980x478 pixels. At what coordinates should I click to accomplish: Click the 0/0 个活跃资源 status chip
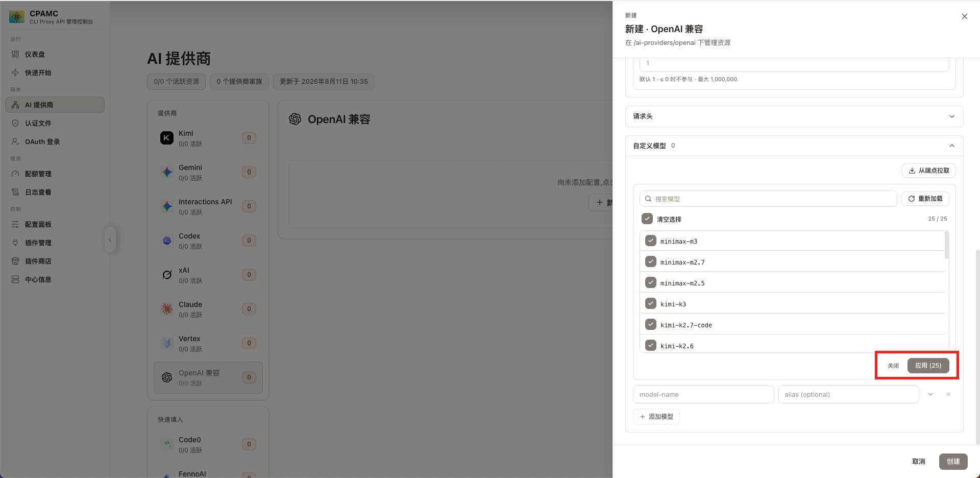click(x=177, y=82)
